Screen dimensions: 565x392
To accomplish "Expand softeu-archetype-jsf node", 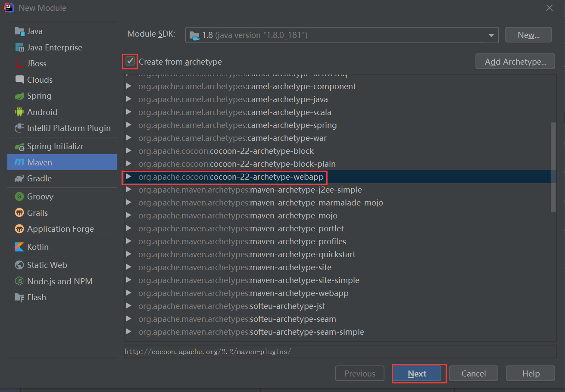I will click(128, 306).
